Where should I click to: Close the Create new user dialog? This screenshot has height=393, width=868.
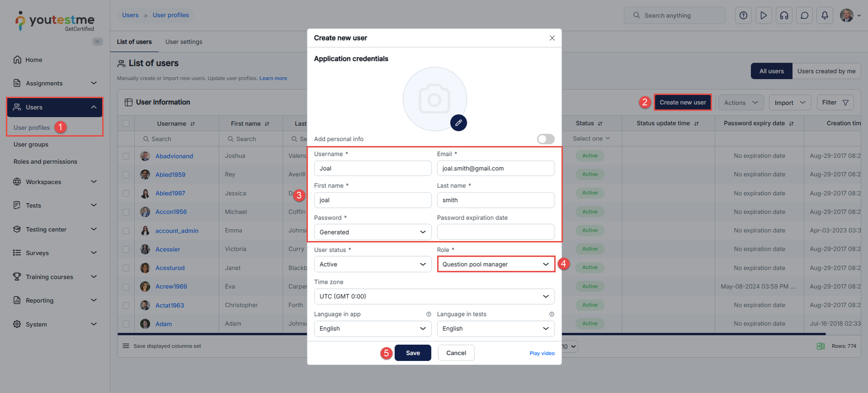[552, 38]
